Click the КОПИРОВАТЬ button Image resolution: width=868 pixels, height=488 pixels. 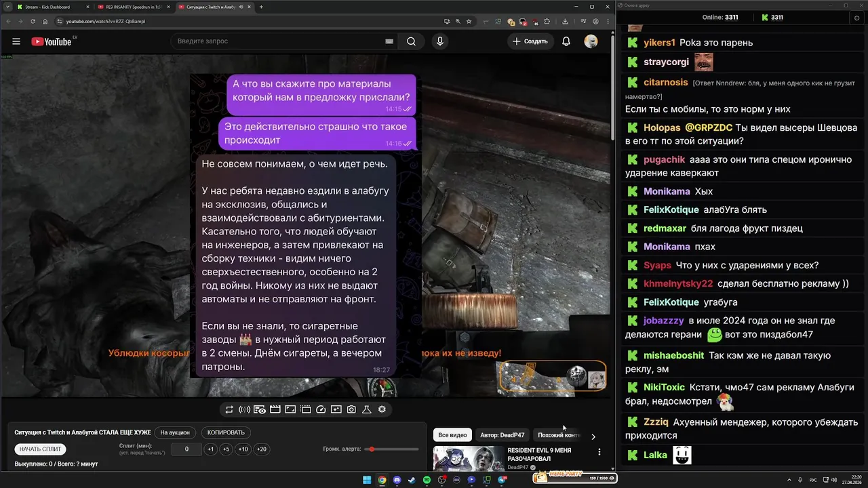tap(226, 432)
